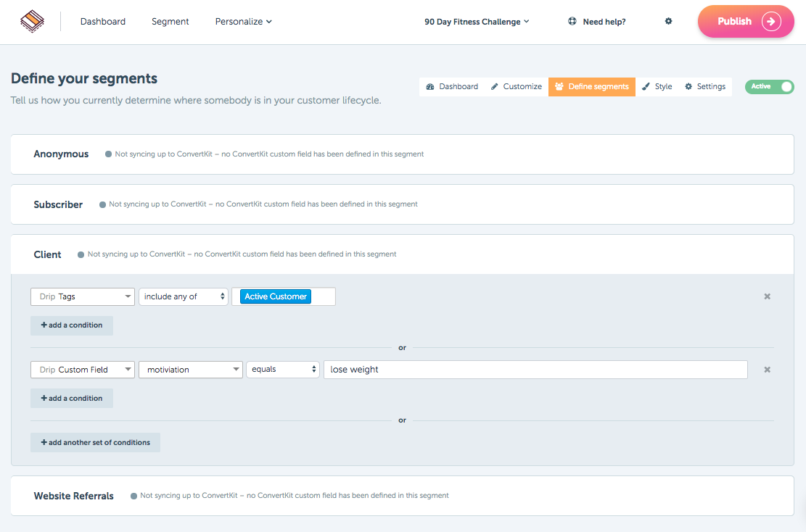Change the 'include any of' operator dropdown
This screenshot has height=532, width=806.
(184, 297)
